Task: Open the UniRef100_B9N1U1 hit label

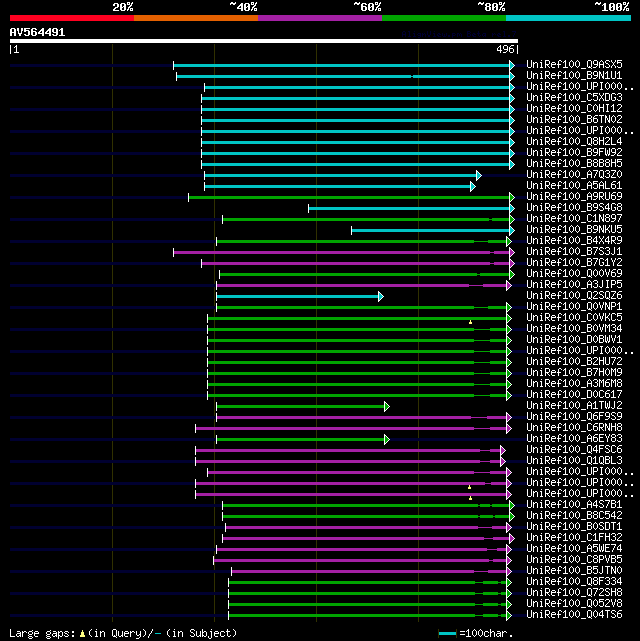Action: (x=574, y=76)
